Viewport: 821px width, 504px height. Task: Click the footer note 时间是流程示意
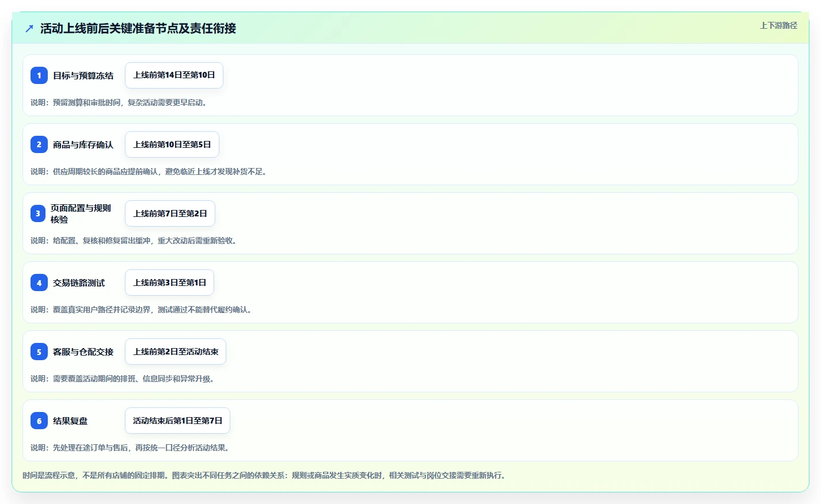(x=264, y=475)
